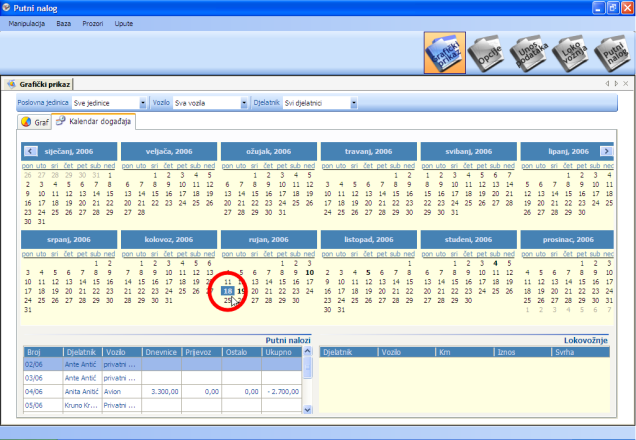Select bold day 5 in listopad 2006
Image resolution: width=636 pixels, height=440 pixels.
pos(368,273)
